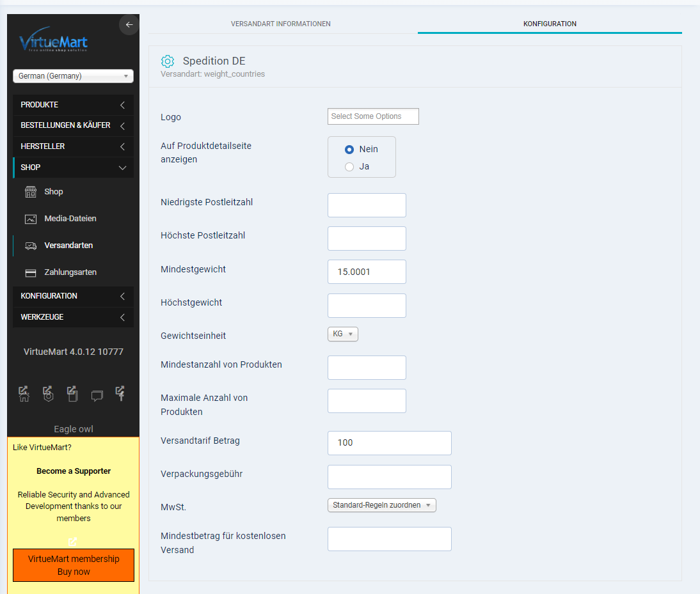Open the forum speech bubble icon
Viewport: 700px width, 594px height.
pos(97,396)
